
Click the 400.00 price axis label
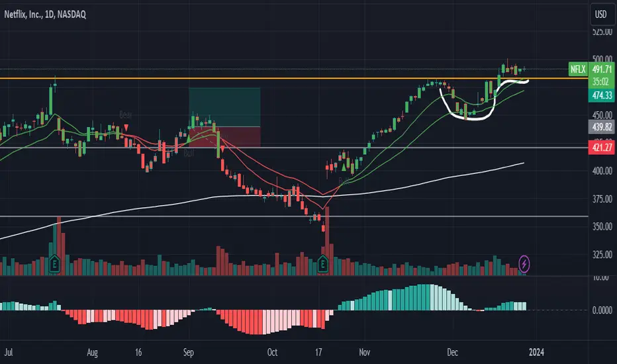click(602, 171)
